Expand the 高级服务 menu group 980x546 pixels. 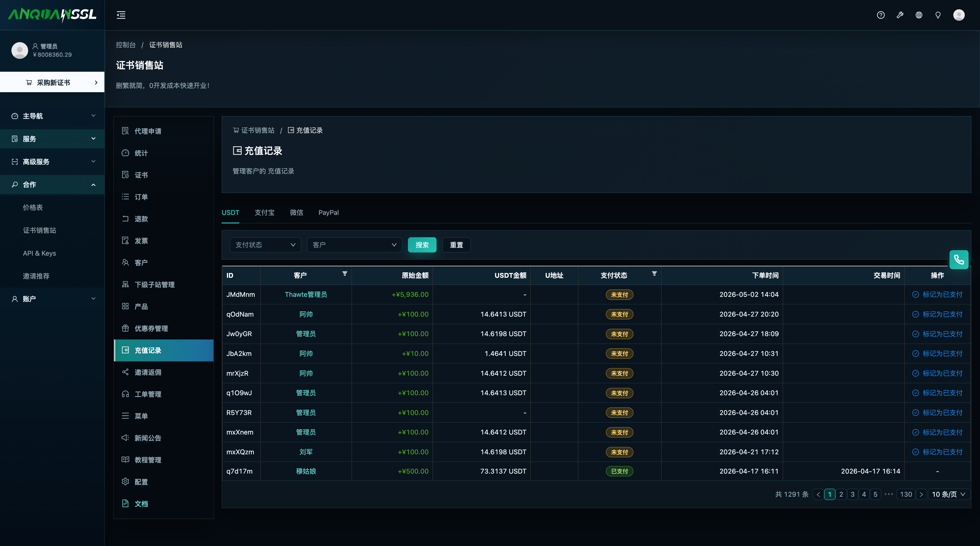52,162
